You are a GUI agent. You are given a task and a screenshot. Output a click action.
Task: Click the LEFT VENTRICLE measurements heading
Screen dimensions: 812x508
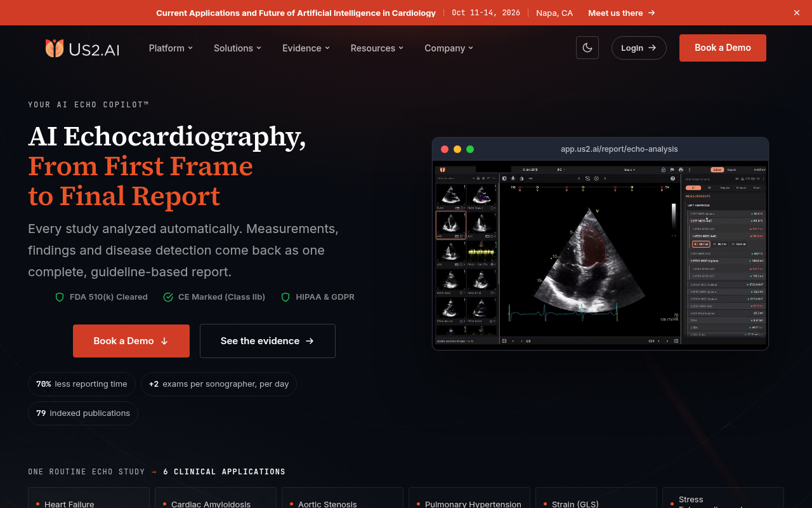[x=698, y=205]
